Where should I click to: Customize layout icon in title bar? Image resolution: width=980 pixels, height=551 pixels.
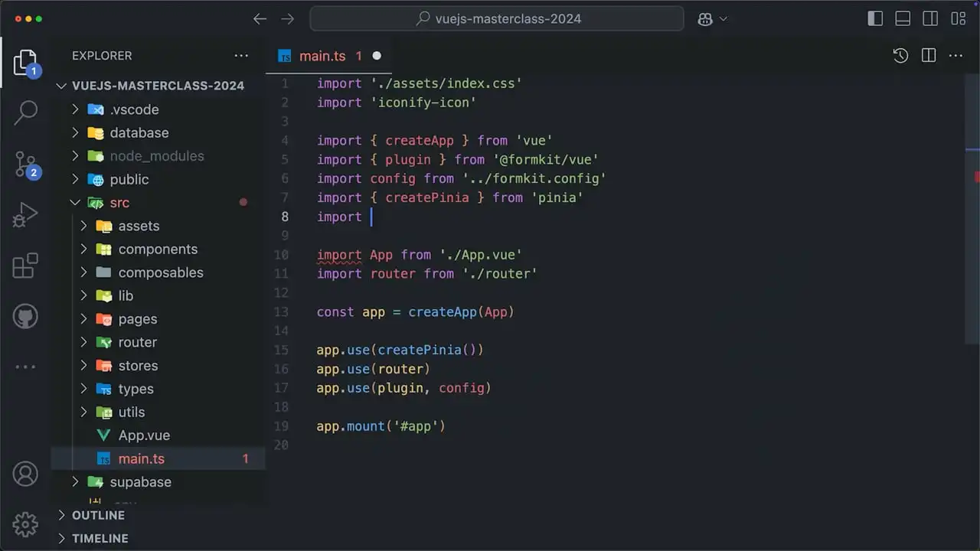(x=958, y=19)
